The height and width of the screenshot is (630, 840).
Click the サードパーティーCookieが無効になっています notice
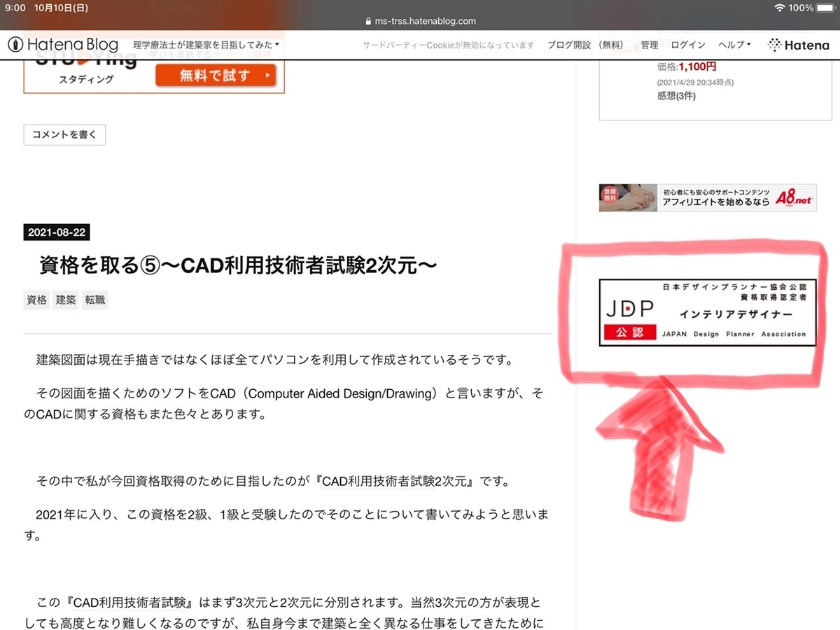pyautogui.click(x=448, y=45)
